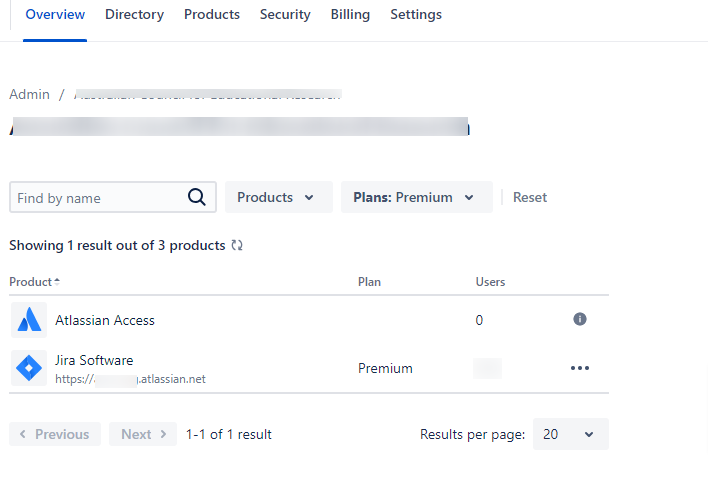The width and height of the screenshot is (708, 480).
Task: Open the Jira Software atlassian.net URL
Action: [x=130, y=379]
